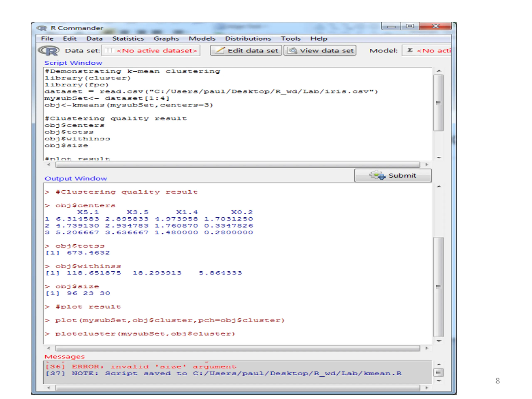Click the sigma icon beside Model

[410, 50]
